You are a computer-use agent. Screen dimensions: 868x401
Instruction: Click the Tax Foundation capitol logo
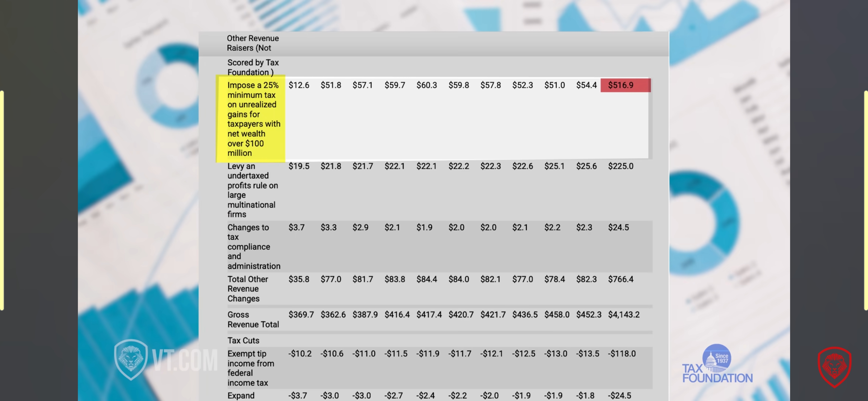pos(716,358)
